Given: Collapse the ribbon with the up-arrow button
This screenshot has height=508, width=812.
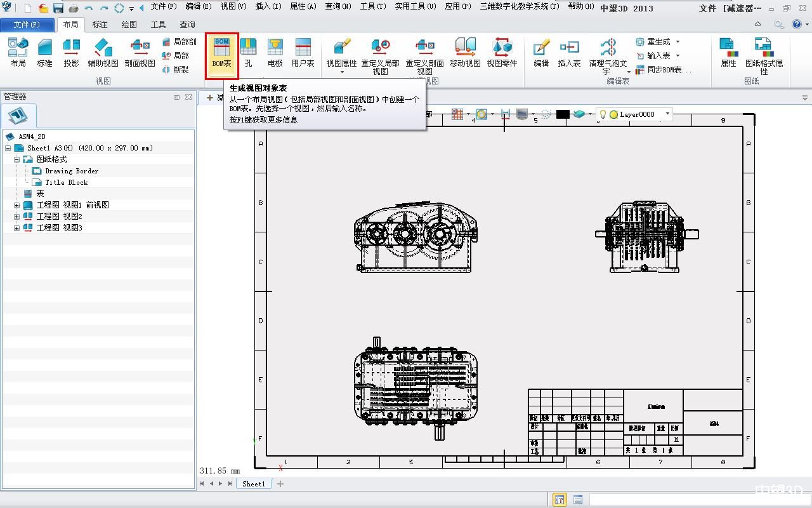Looking at the screenshot, I should [x=757, y=24].
